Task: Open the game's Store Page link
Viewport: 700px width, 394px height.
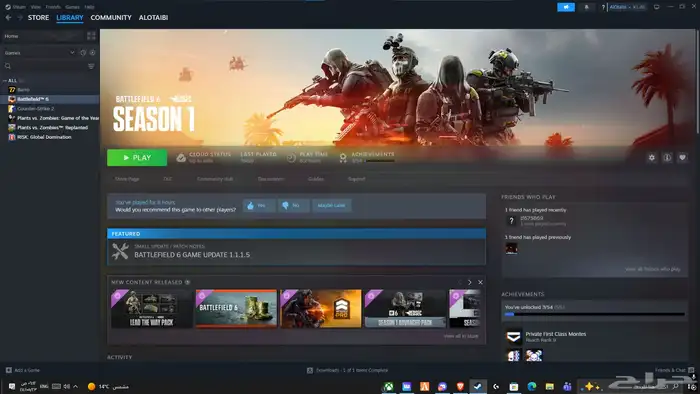Action: click(127, 179)
